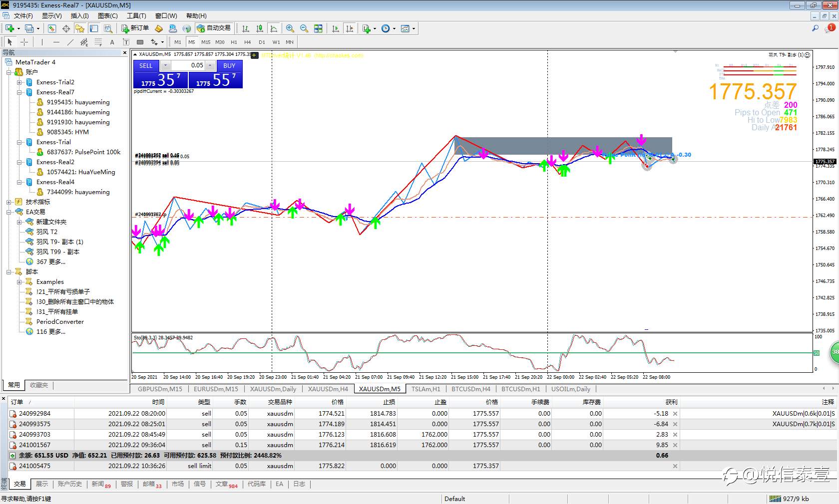Toggle the Navigator panel star-folder icon
The image size is (839, 504).
pos(80,28)
